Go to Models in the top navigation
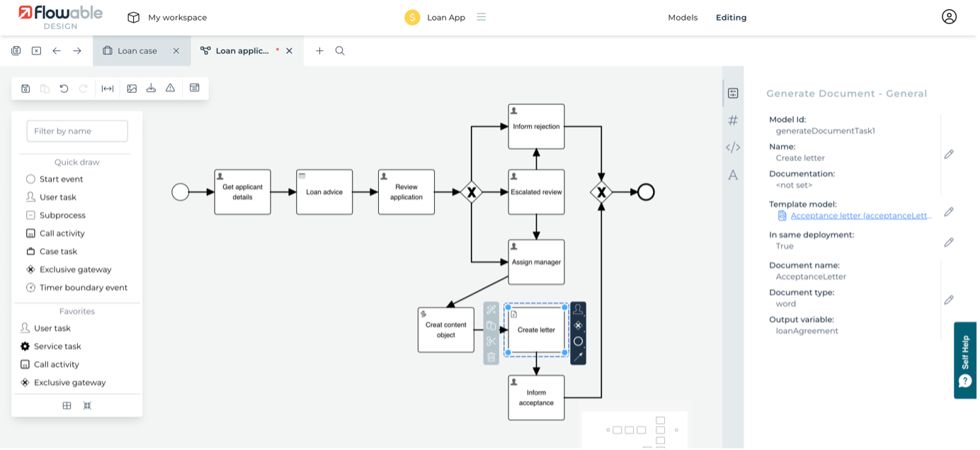Image resolution: width=980 pixels, height=450 pixels. point(683,18)
